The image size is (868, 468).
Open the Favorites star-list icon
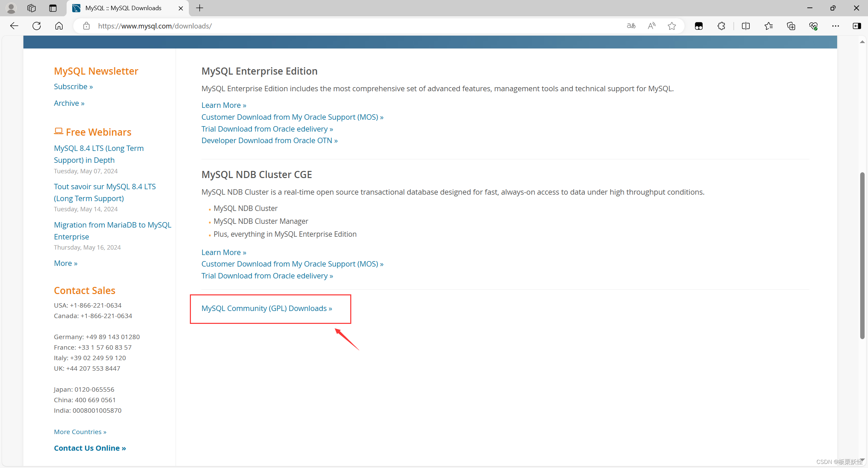coord(769,26)
